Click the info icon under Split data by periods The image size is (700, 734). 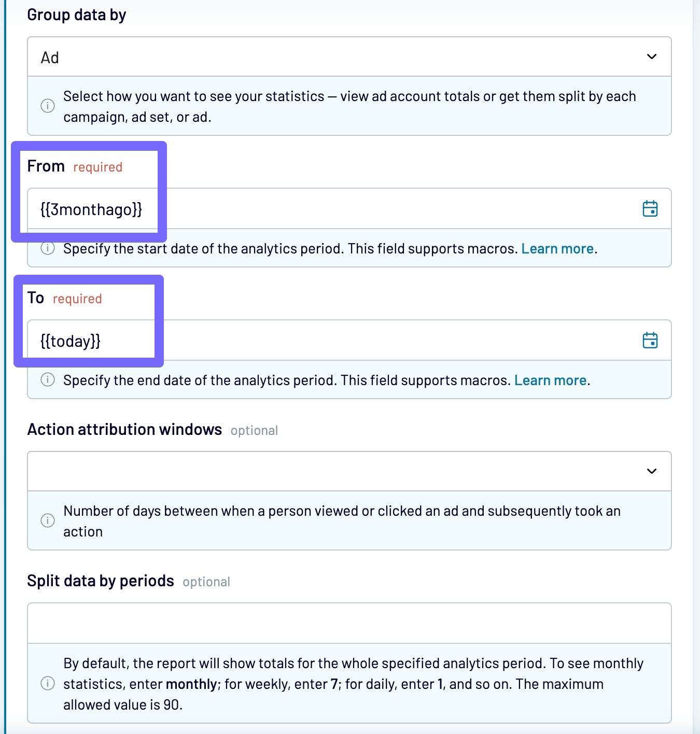click(x=48, y=683)
